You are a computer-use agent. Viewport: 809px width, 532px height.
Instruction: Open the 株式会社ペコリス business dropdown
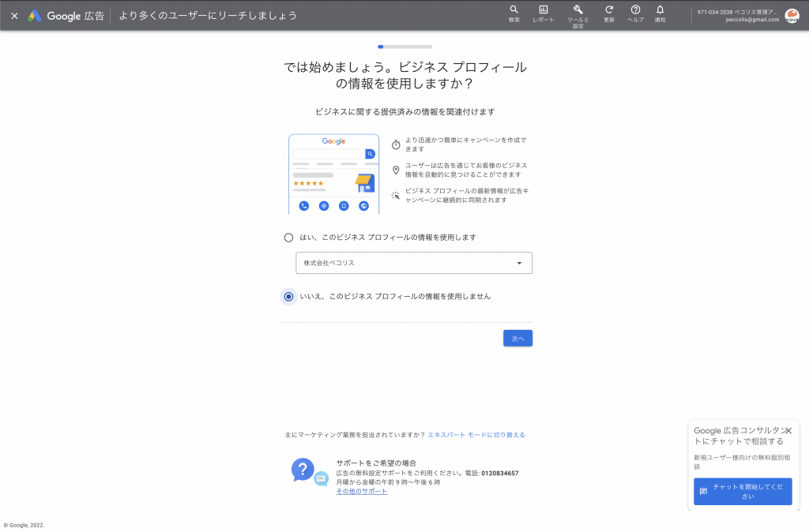coord(414,263)
